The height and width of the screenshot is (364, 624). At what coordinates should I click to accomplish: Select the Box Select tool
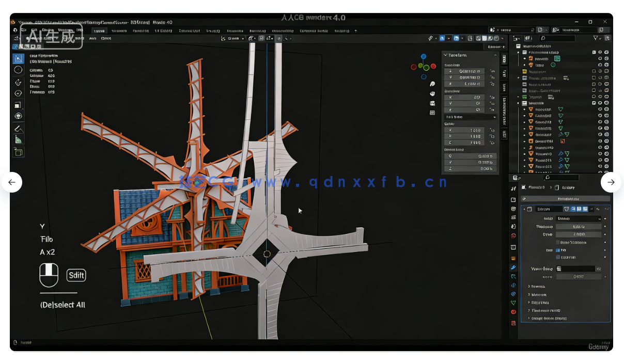click(x=18, y=58)
